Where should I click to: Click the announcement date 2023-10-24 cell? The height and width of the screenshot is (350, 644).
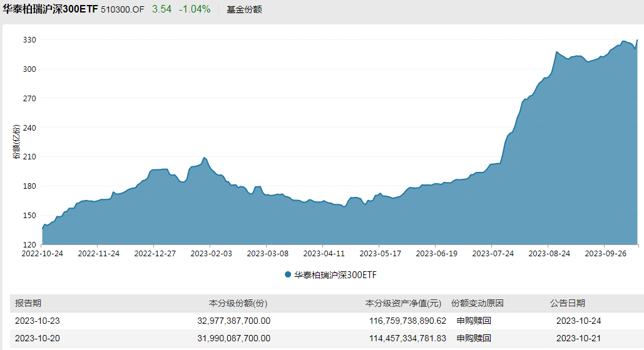point(578,321)
